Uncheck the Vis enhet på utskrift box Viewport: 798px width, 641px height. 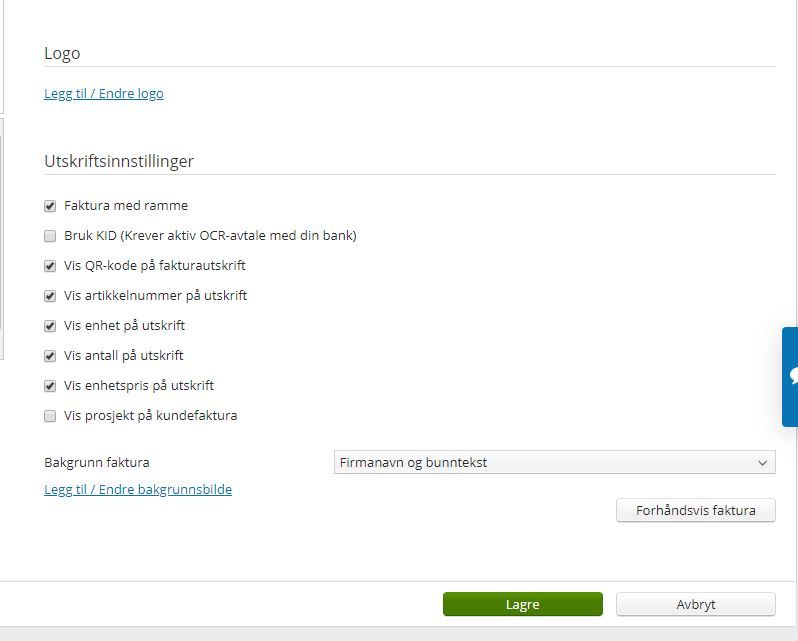tap(50, 326)
